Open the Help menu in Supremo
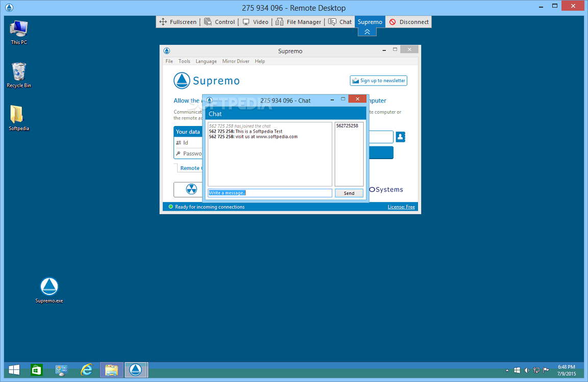 coord(260,61)
